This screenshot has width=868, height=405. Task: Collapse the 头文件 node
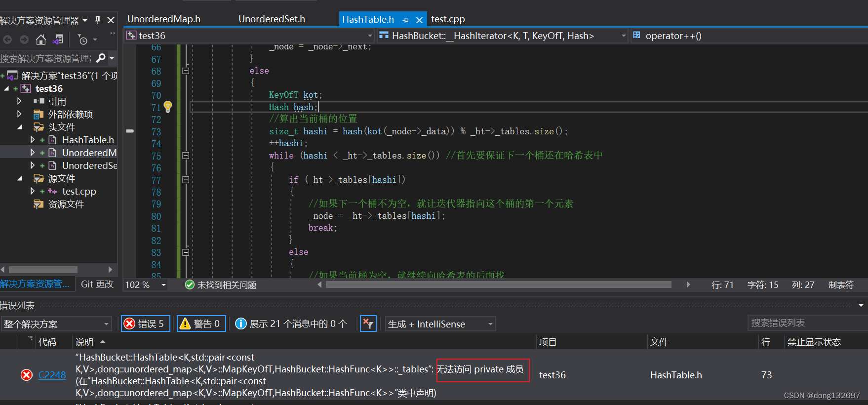(20, 127)
